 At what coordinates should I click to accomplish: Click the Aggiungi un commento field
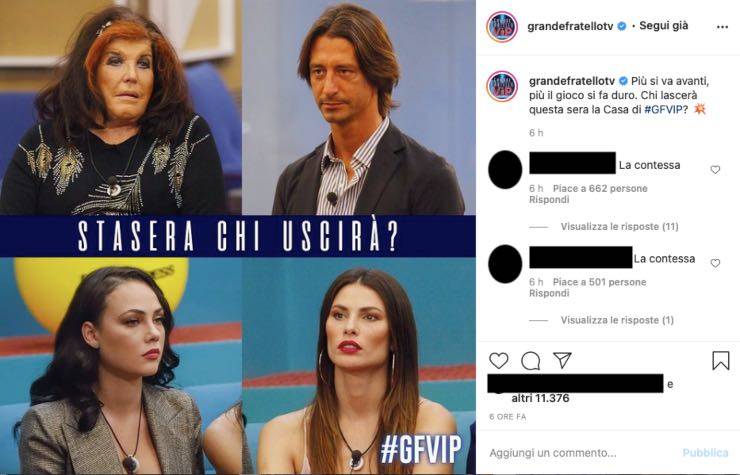pyautogui.click(x=580, y=453)
